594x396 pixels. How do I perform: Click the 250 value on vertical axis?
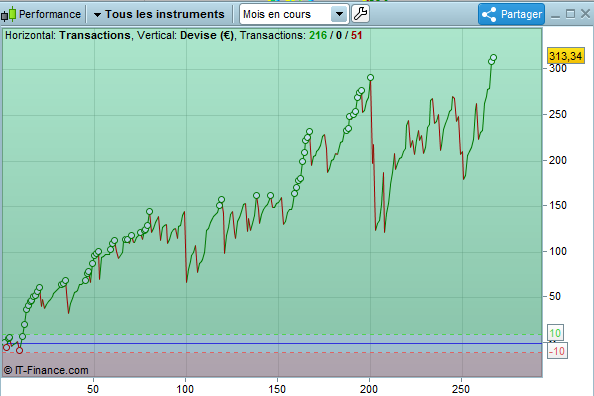(x=558, y=114)
